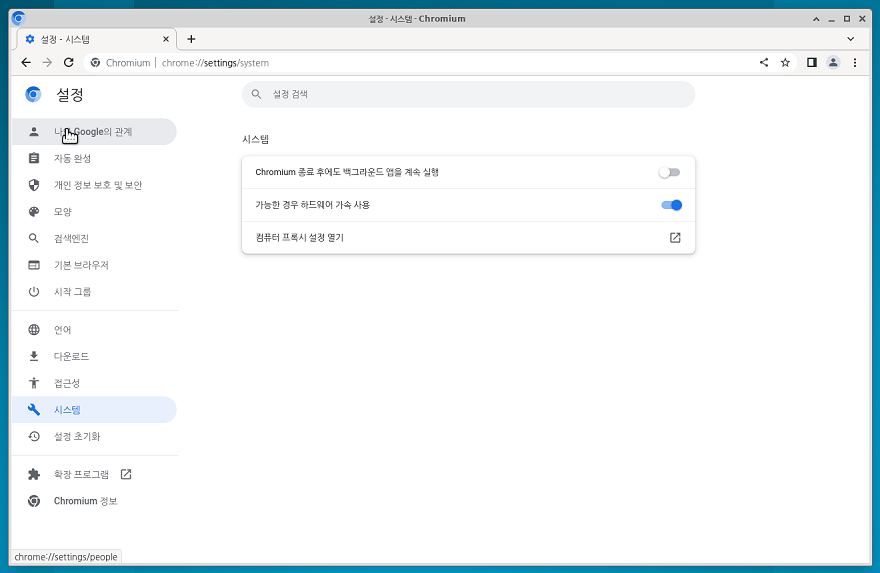The height and width of the screenshot is (573, 880).
Task: Click the magnifier icon beside 검색엔진
Action: point(34,239)
